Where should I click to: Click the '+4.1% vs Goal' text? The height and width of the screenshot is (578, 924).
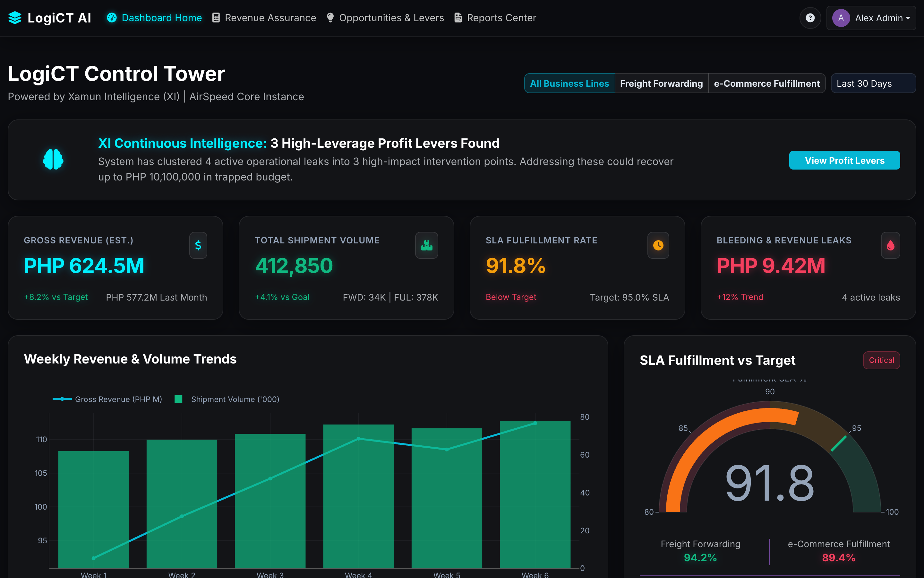282,297
